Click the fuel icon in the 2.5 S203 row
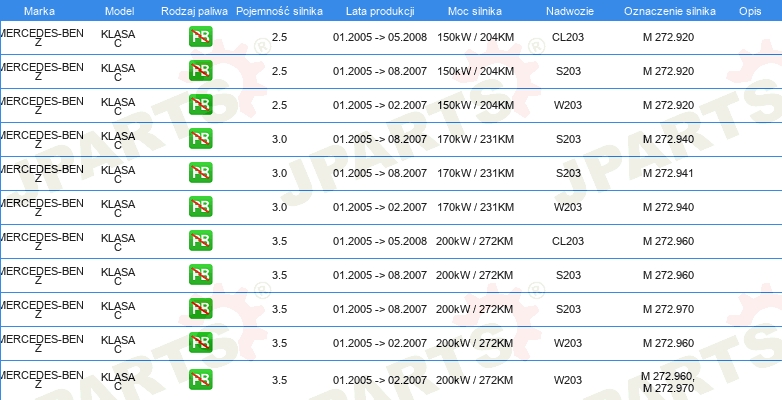Image resolution: width=782 pixels, height=400 pixels. coord(200,71)
